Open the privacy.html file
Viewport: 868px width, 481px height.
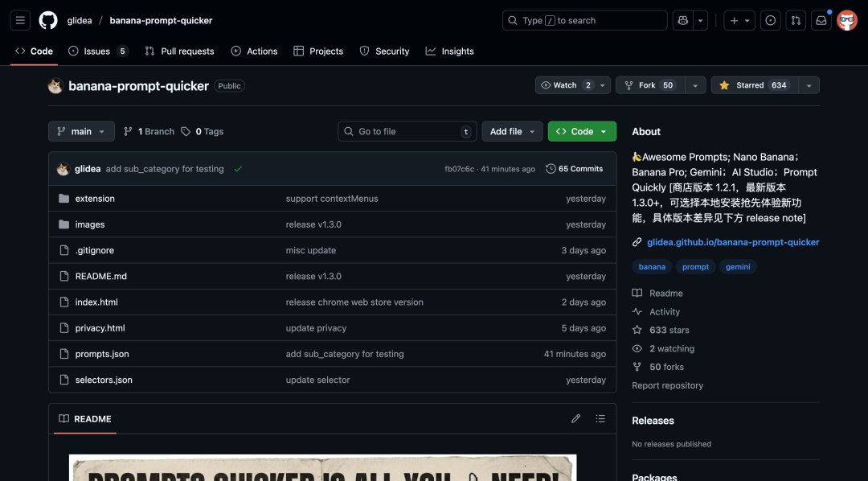(100, 328)
